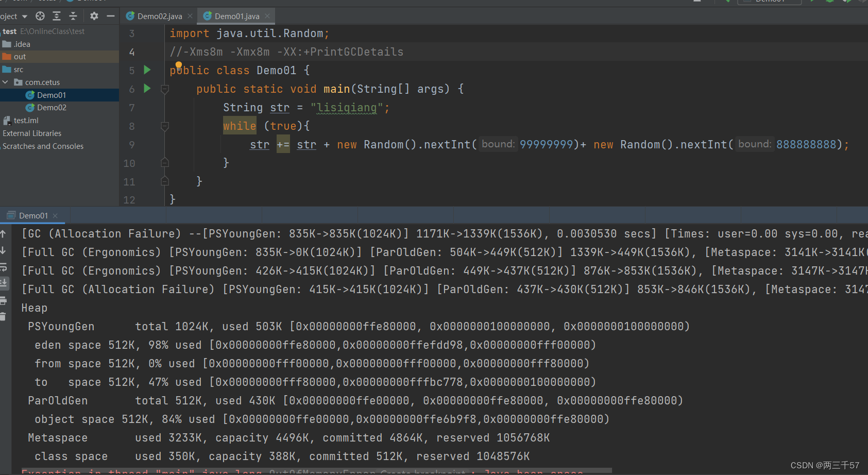The image size is (868, 475).
Task: Click the Metaspace used 3233K line
Action: pyautogui.click(x=289, y=438)
